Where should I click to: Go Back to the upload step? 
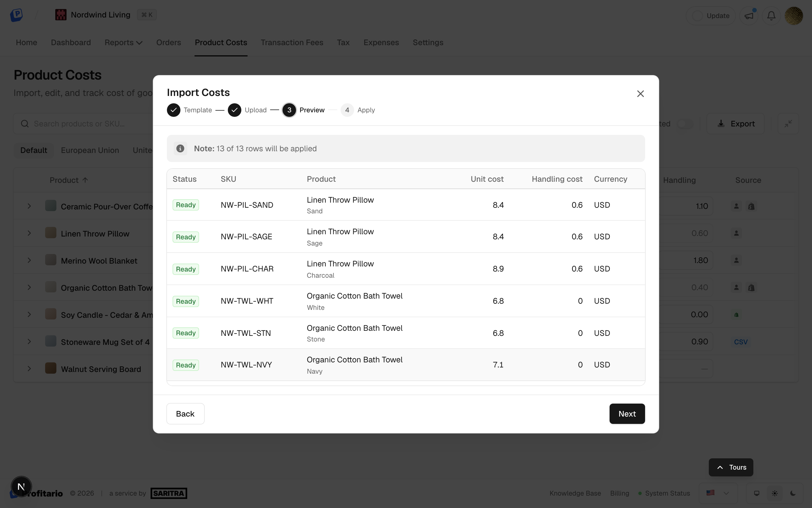point(185,413)
